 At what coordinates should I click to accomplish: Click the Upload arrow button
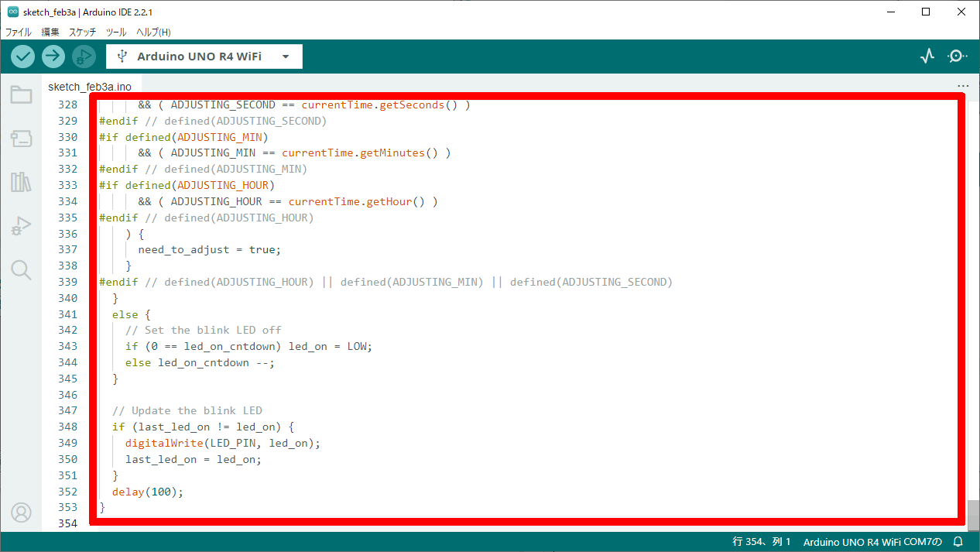point(53,56)
